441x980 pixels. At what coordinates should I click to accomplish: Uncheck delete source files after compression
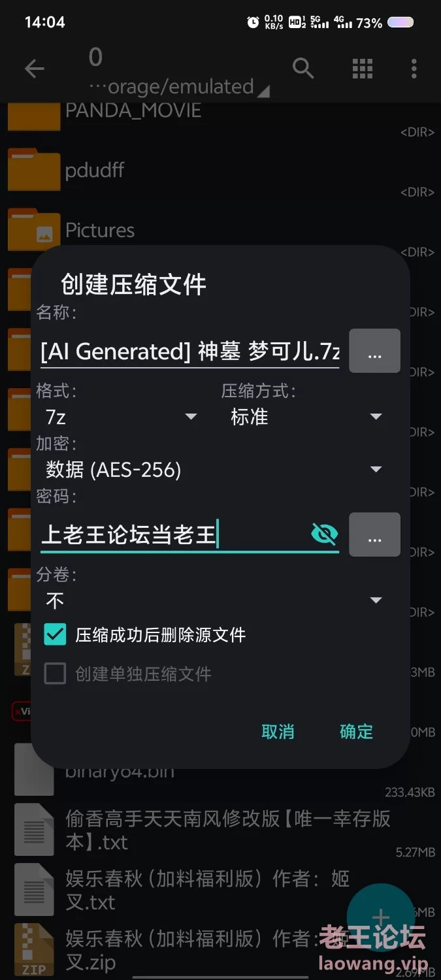pos(56,634)
